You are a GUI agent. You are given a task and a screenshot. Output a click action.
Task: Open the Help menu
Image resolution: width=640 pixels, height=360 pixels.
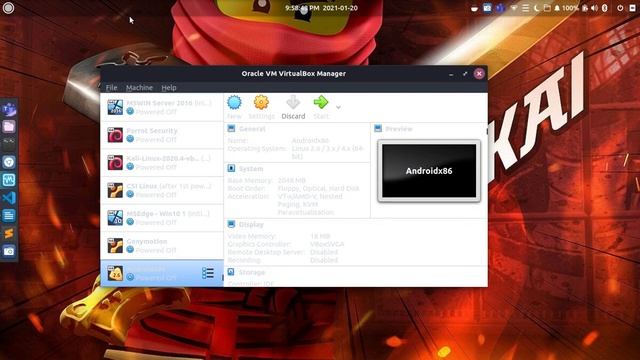click(x=169, y=87)
